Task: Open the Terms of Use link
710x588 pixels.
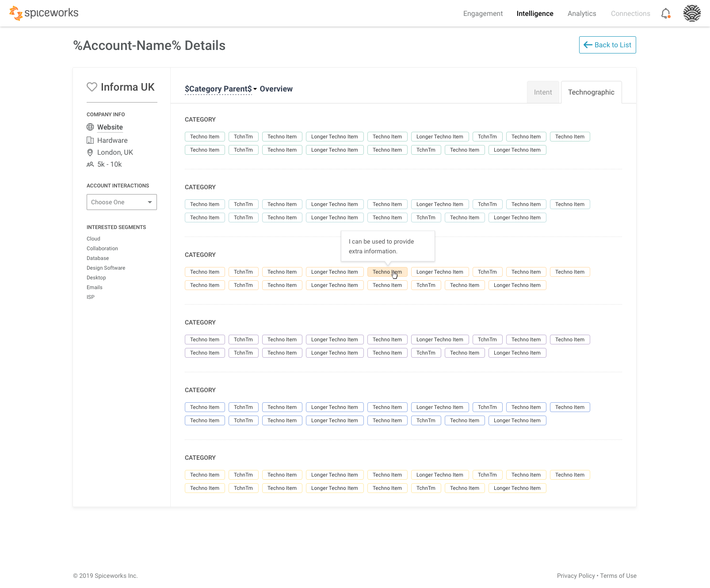Action: (x=618, y=576)
